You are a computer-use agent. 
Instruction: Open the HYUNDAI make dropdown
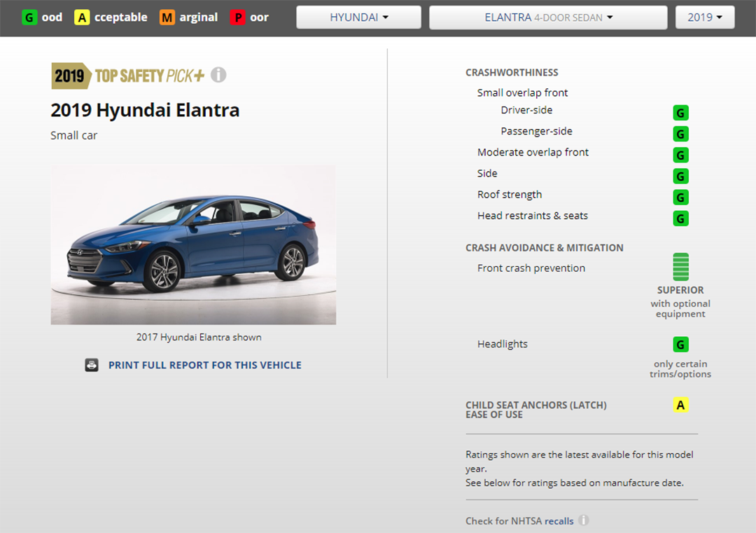pos(358,18)
